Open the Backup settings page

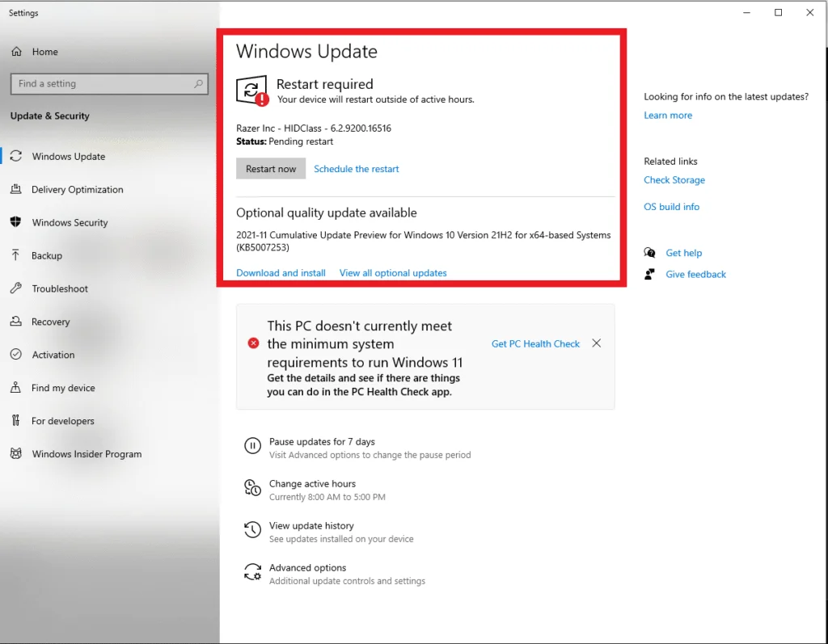[47, 255]
